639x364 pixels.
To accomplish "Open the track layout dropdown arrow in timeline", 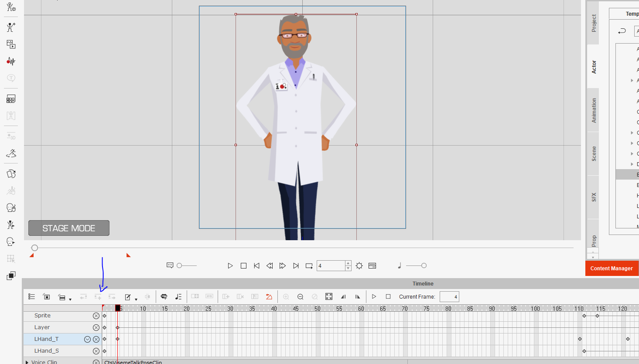I will click(x=70, y=299).
